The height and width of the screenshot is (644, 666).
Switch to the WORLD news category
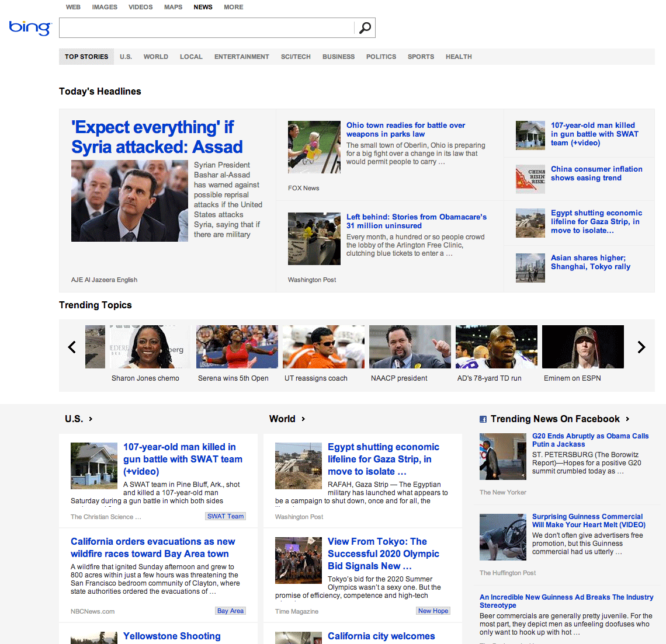[x=156, y=57]
